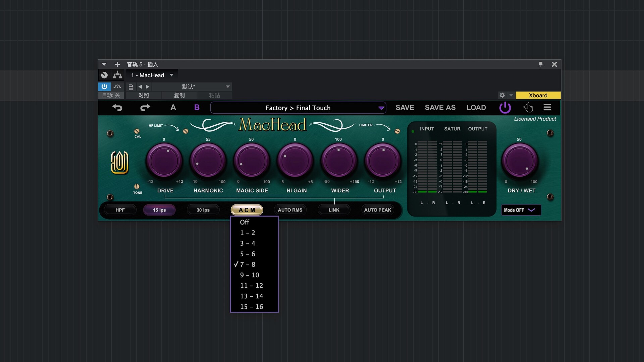Click the LOAD button
Viewport: 644px width, 362px height.
[x=476, y=108]
